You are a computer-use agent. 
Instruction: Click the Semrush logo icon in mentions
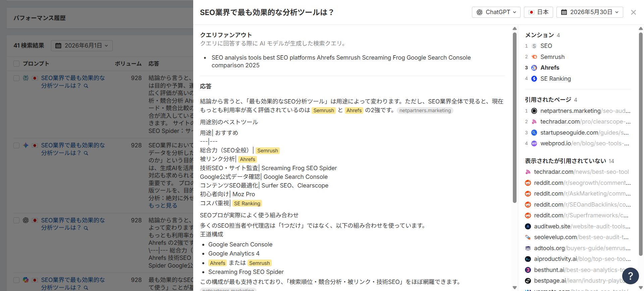[534, 57]
